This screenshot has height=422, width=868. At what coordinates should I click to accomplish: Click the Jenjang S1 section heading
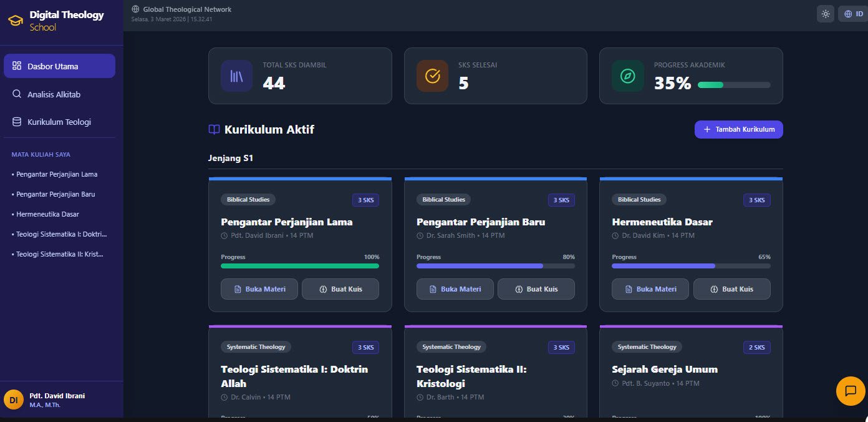(231, 158)
